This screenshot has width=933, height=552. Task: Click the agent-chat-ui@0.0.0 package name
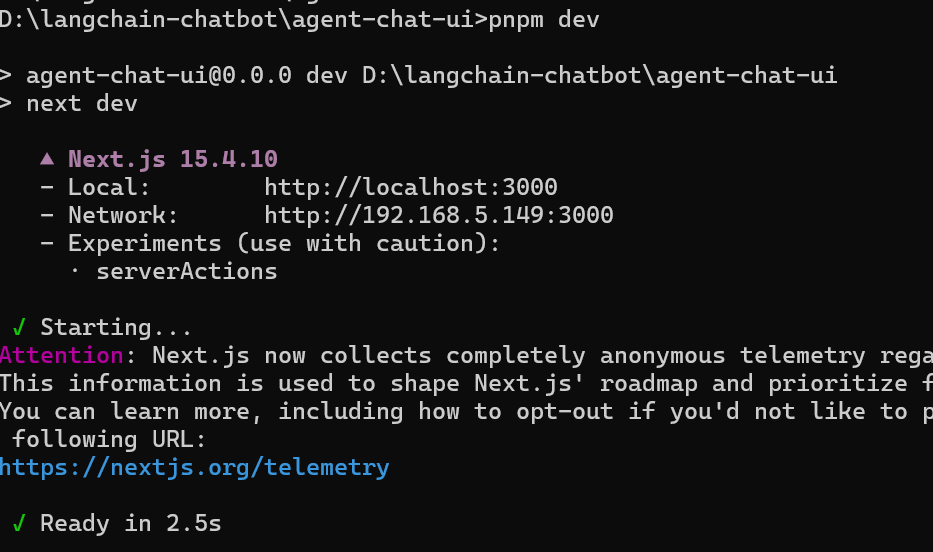159,75
